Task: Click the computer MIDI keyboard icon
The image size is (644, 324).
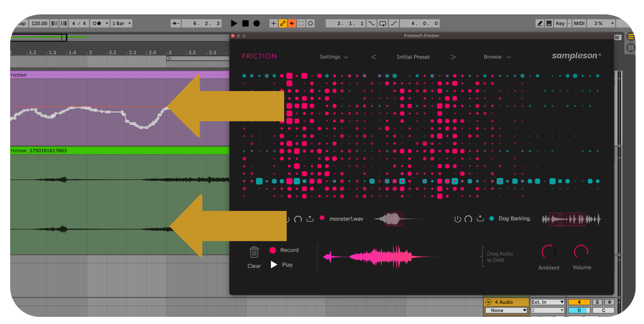Action: (x=549, y=23)
